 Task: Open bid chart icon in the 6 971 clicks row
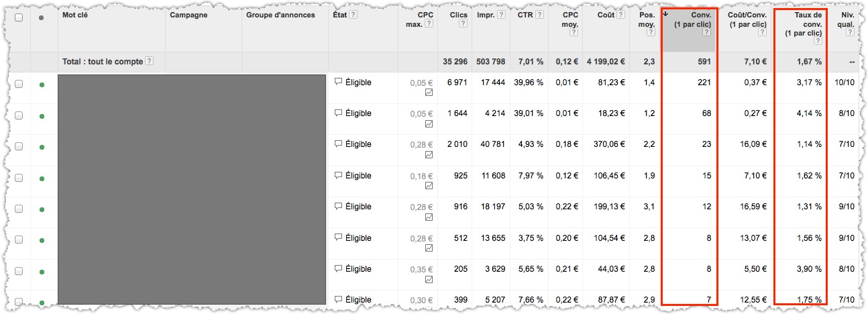(429, 93)
